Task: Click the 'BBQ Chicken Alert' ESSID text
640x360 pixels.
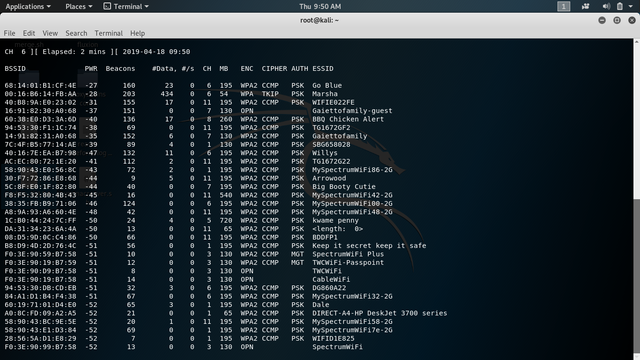Action: click(348, 119)
